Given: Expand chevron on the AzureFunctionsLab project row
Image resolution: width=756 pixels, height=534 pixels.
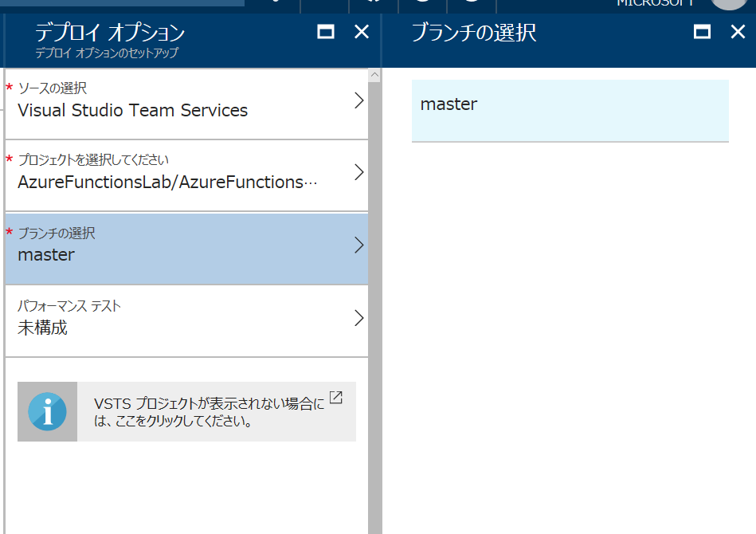Looking at the screenshot, I should click(358, 172).
